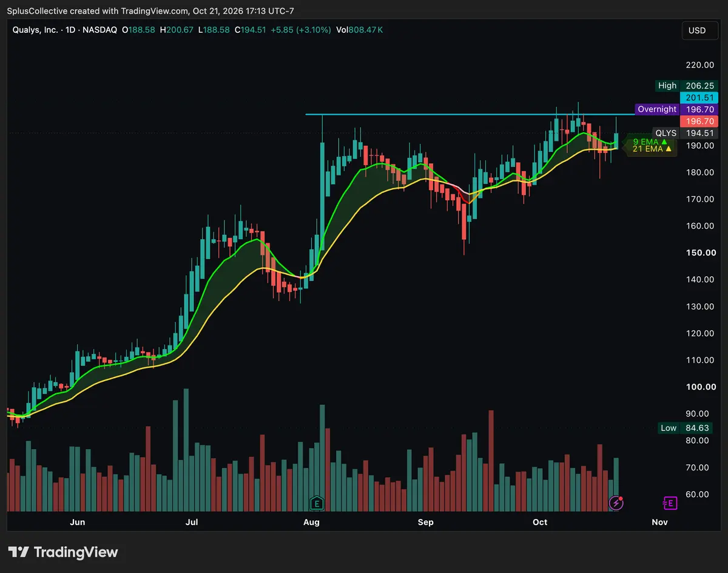Click the August earnings E marker
Viewport: 728px width, 573px height.
(316, 503)
